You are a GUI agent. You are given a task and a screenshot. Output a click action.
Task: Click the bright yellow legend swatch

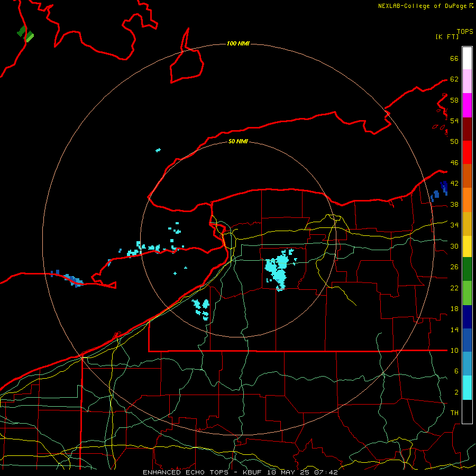click(x=467, y=246)
